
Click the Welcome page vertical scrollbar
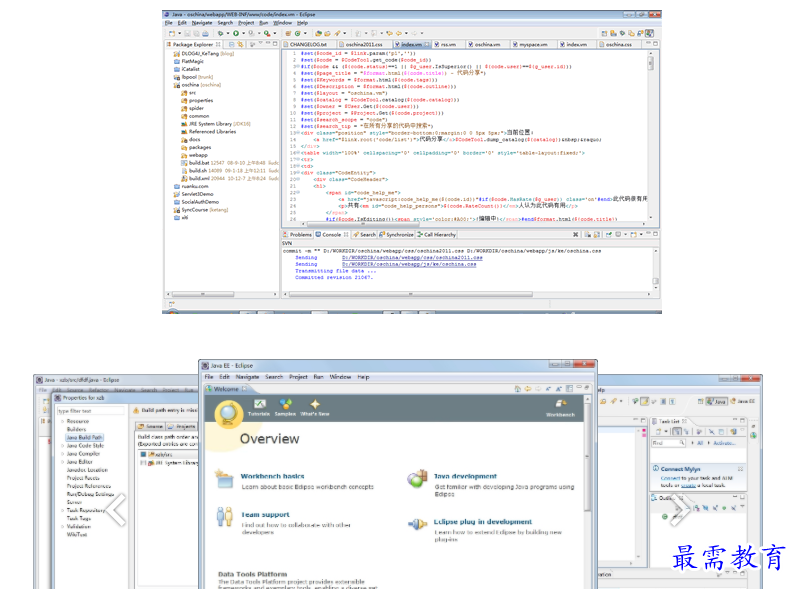tap(587, 491)
